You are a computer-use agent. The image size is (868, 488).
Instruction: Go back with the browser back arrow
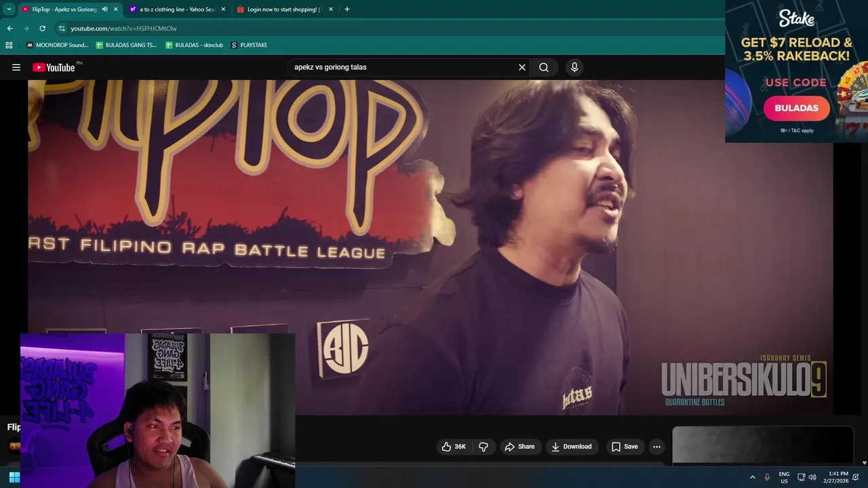coord(9,28)
